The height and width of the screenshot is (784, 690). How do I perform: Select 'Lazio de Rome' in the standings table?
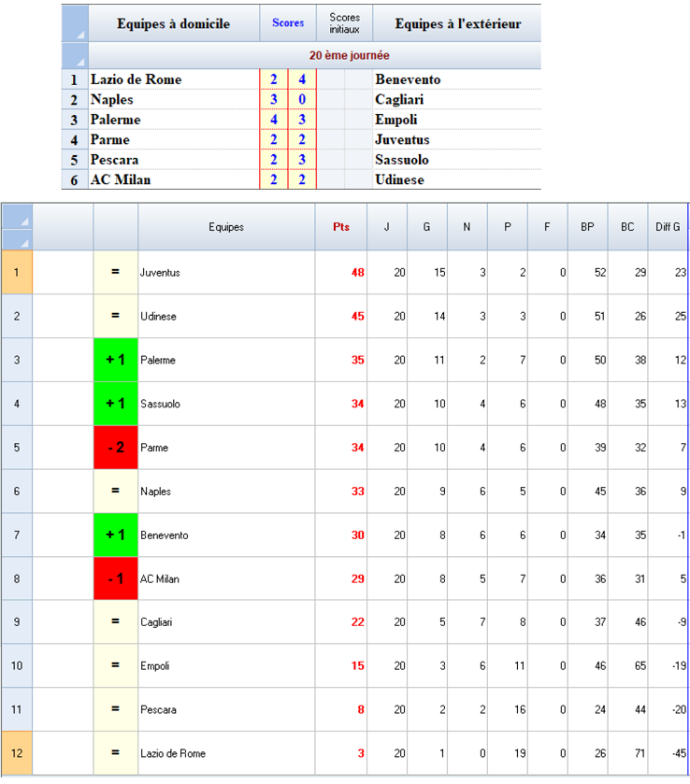[226, 753]
